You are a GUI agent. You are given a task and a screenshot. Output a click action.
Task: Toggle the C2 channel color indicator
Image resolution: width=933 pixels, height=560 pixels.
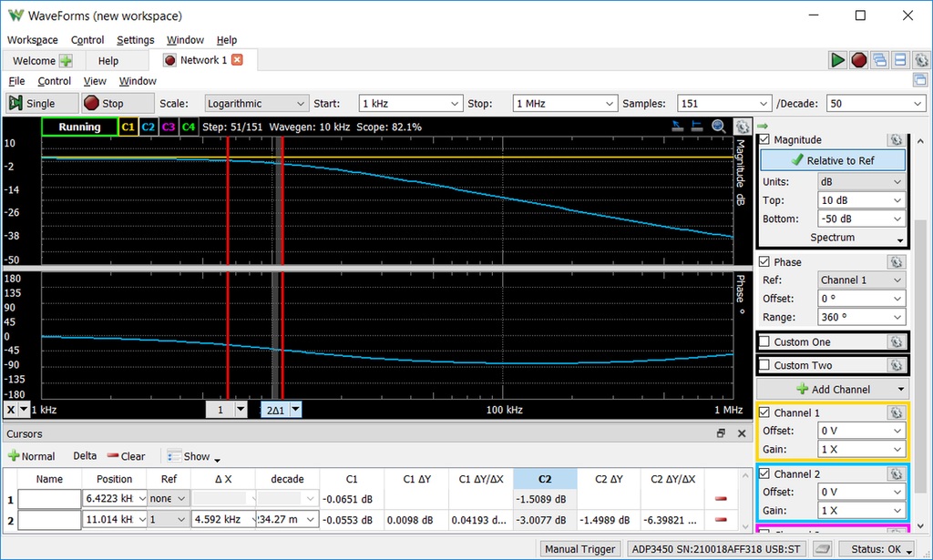click(149, 127)
